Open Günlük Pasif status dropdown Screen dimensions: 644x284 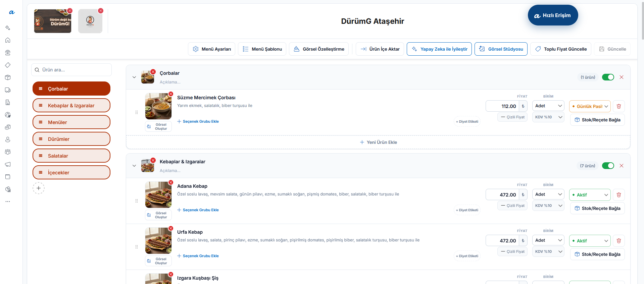point(590,106)
